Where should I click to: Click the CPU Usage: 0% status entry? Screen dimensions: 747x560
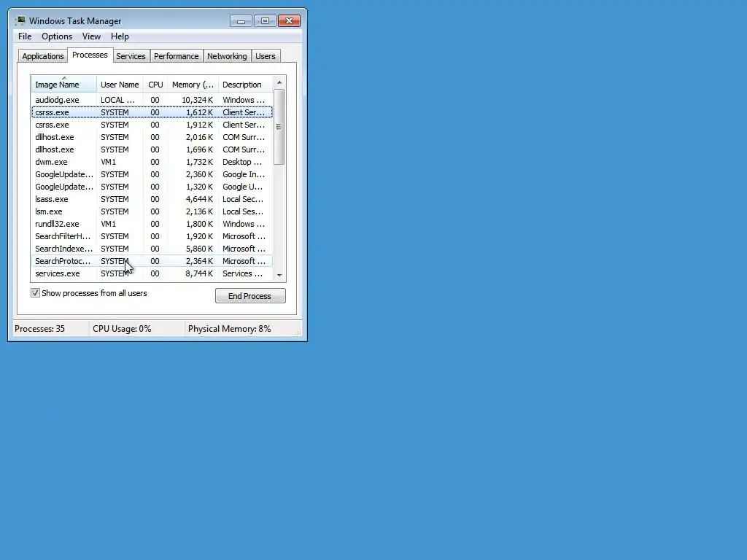pyautogui.click(x=122, y=329)
